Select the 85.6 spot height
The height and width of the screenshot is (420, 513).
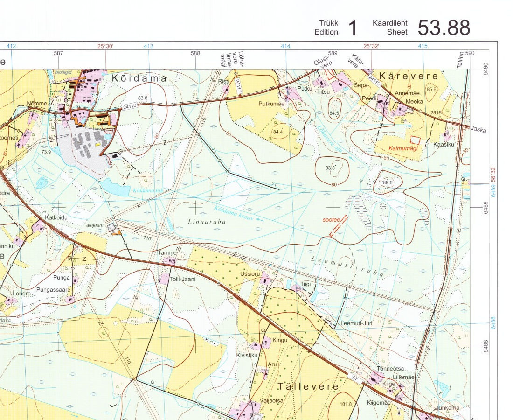tap(431, 89)
